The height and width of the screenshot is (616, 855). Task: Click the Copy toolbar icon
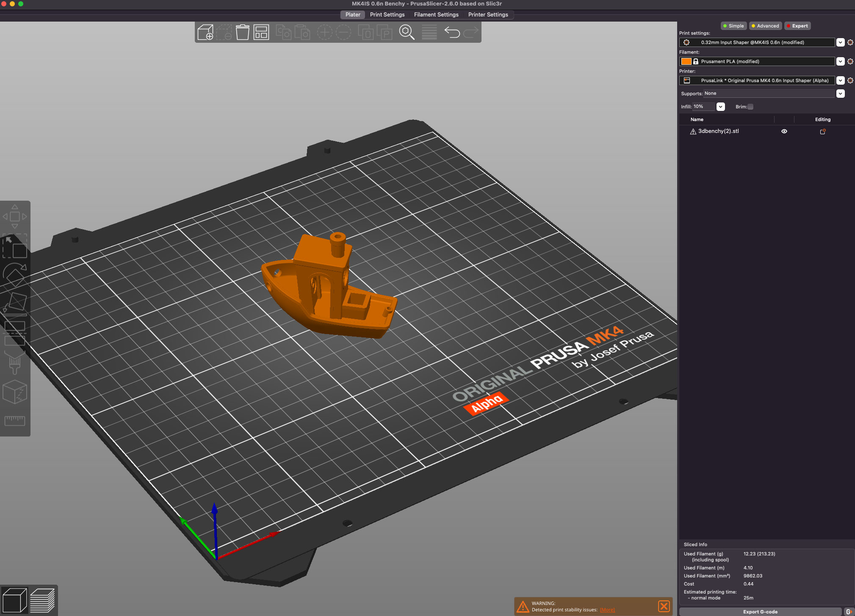(x=283, y=32)
